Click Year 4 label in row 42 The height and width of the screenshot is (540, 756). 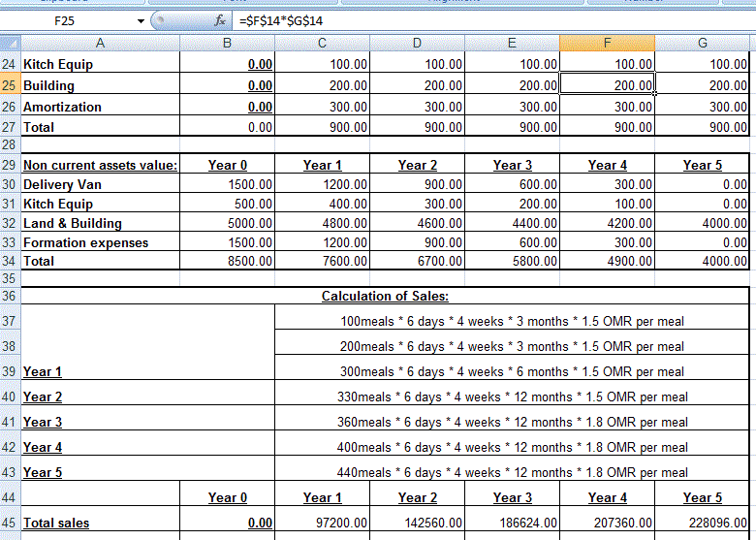[x=43, y=447]
